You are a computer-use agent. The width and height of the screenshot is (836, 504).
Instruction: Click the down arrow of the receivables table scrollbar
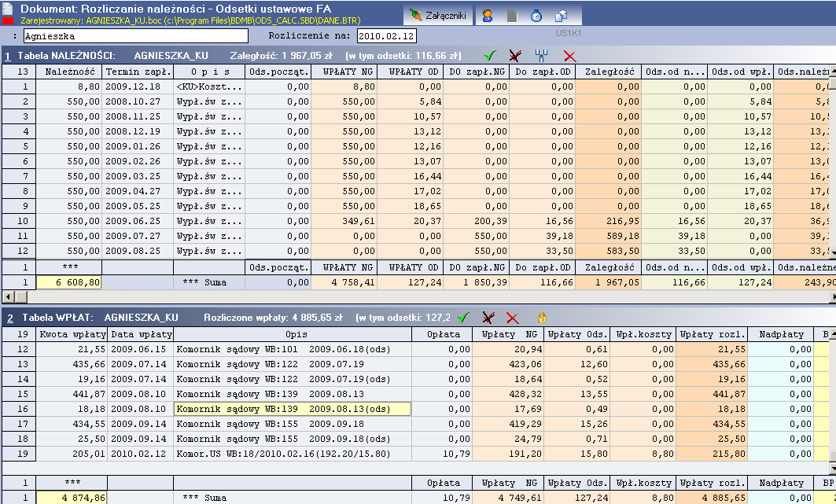tap(833, 253)
